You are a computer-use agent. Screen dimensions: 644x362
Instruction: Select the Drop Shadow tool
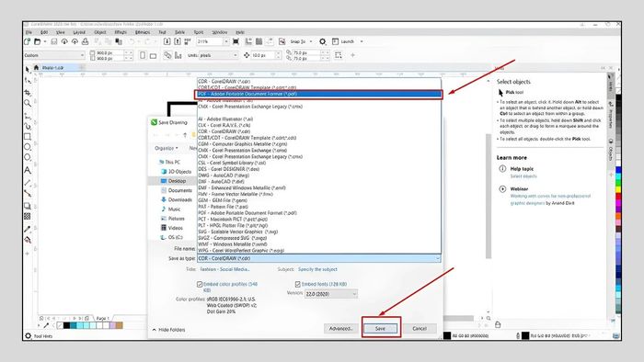coord(28,206)
